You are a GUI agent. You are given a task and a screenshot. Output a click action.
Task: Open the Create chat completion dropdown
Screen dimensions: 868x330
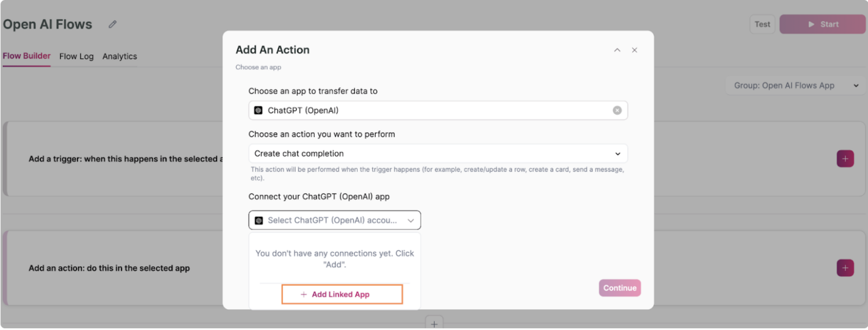pyautogui.click(x=438, y=154)
